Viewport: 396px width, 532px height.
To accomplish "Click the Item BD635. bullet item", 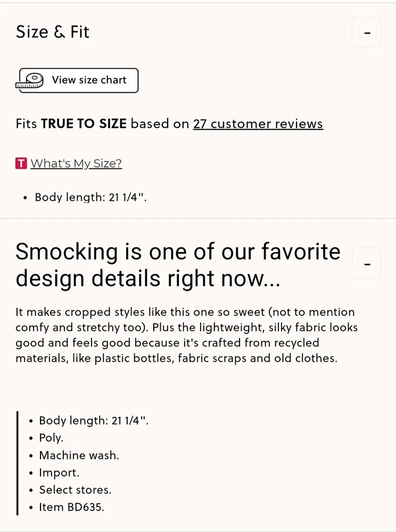I will click(x=71, y=507).
